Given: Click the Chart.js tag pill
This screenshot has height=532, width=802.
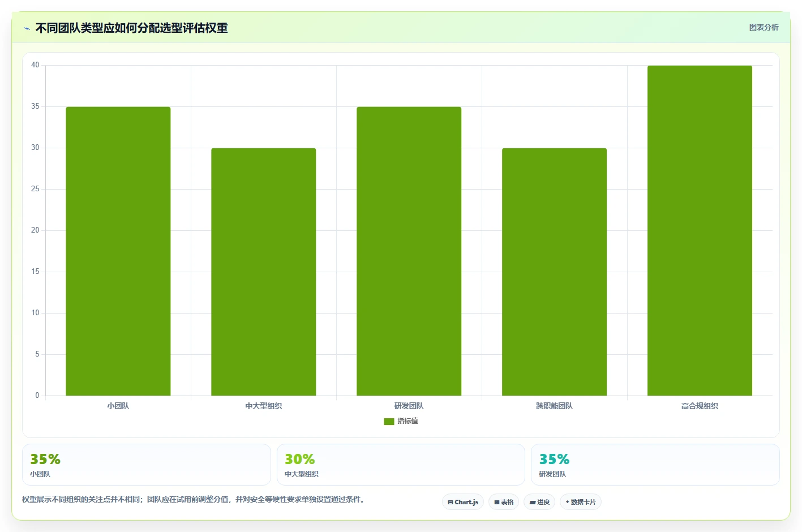Looking at the screenshot, I should coord(463,502).
